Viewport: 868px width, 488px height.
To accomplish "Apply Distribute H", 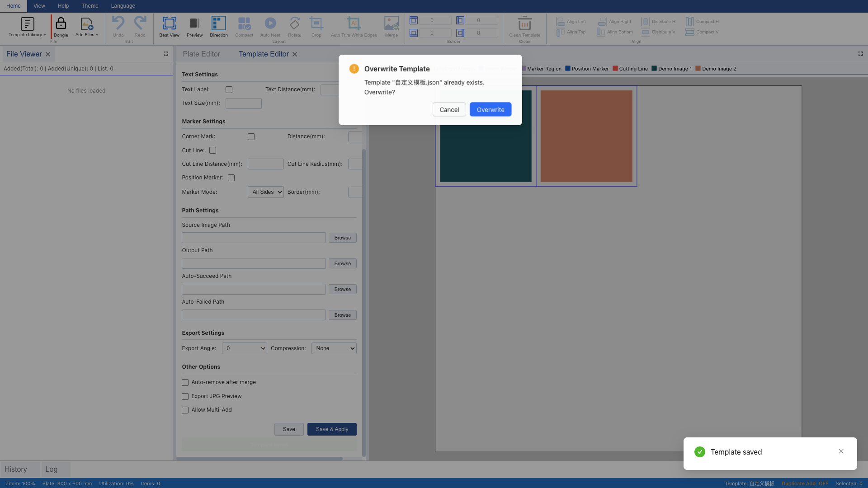I will tap(658, 22).
